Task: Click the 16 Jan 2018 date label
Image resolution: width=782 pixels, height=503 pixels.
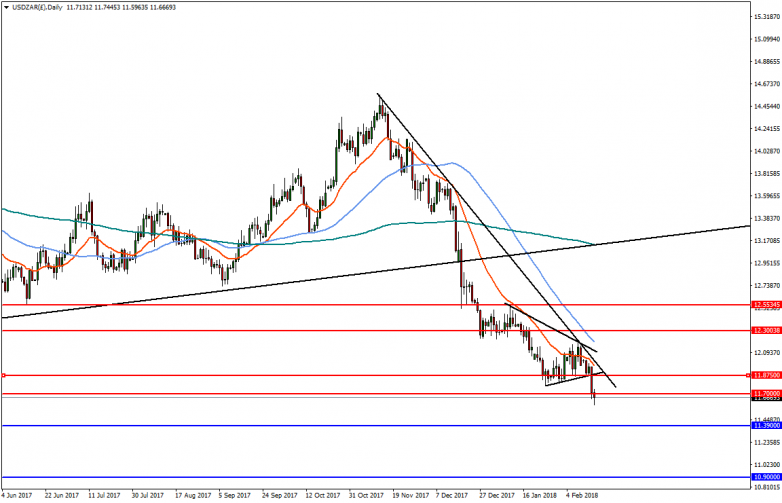Action: (540, 496)
